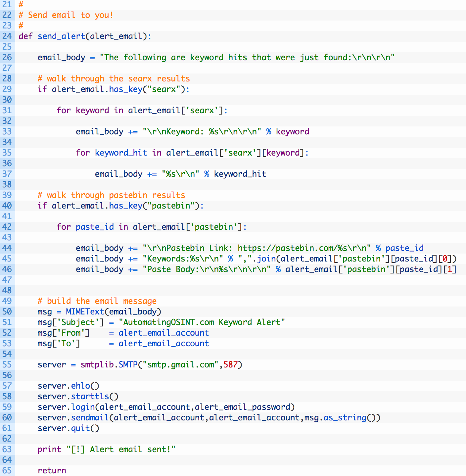
Task: Select line number 55
Action: coord(7,364)
